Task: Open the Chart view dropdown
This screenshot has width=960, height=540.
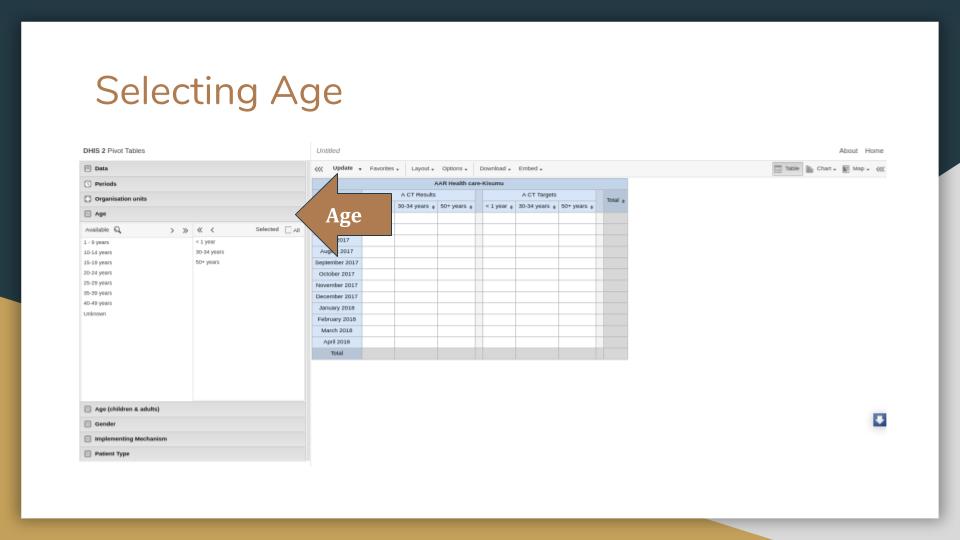Action: point(821,169)
